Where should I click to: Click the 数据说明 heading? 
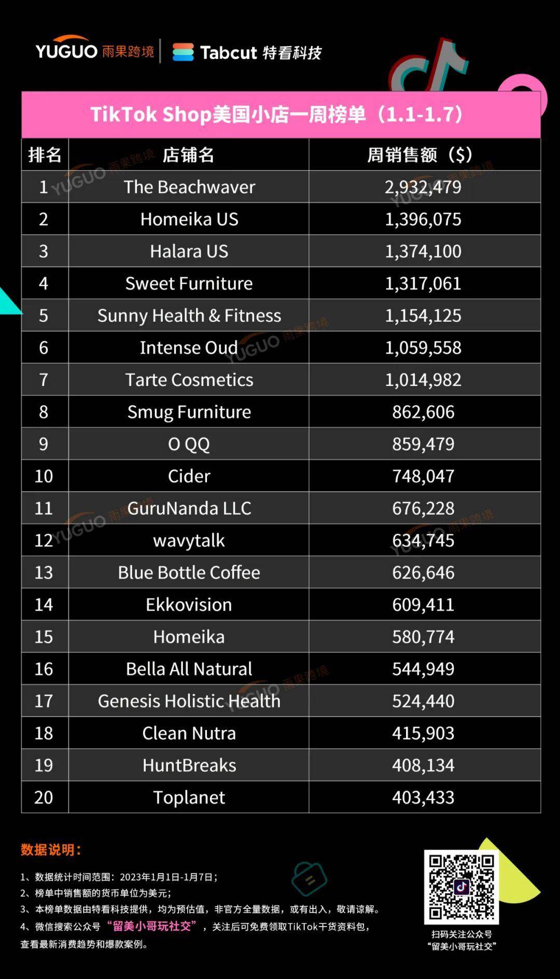click(x=51, y=850)
